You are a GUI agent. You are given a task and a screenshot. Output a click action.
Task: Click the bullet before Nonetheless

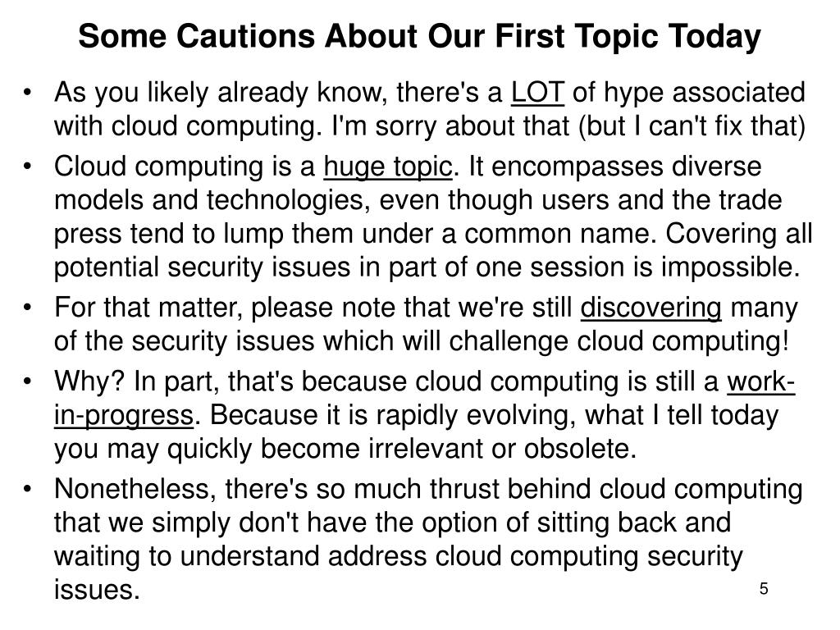pos(28,489)
